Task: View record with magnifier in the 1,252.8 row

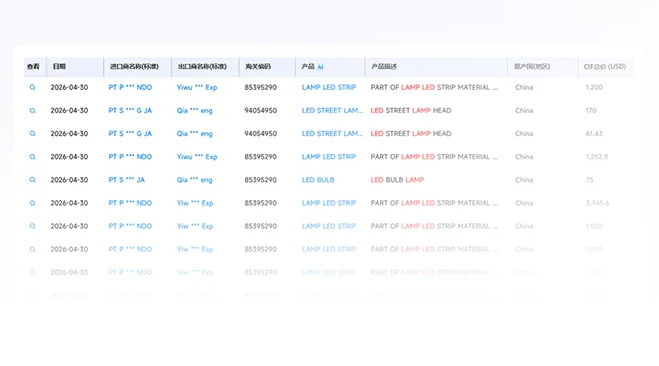Action: tap(32, 157)
